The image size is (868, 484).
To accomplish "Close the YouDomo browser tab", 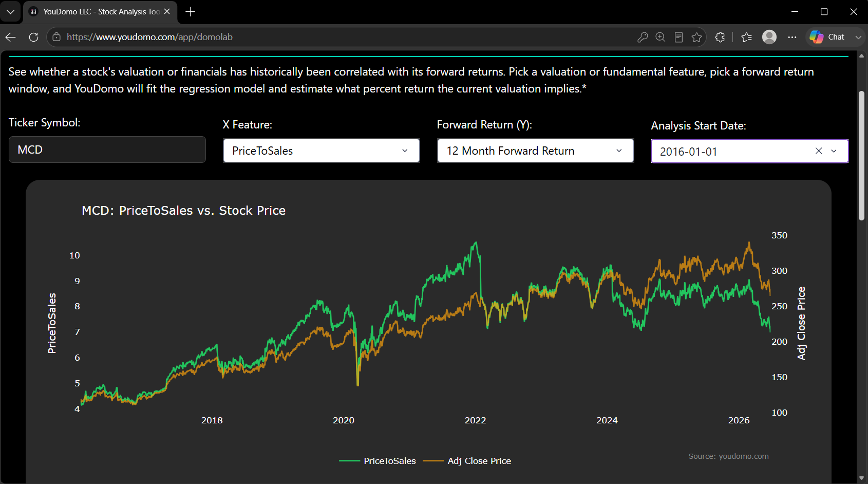I will click(167, 11).
